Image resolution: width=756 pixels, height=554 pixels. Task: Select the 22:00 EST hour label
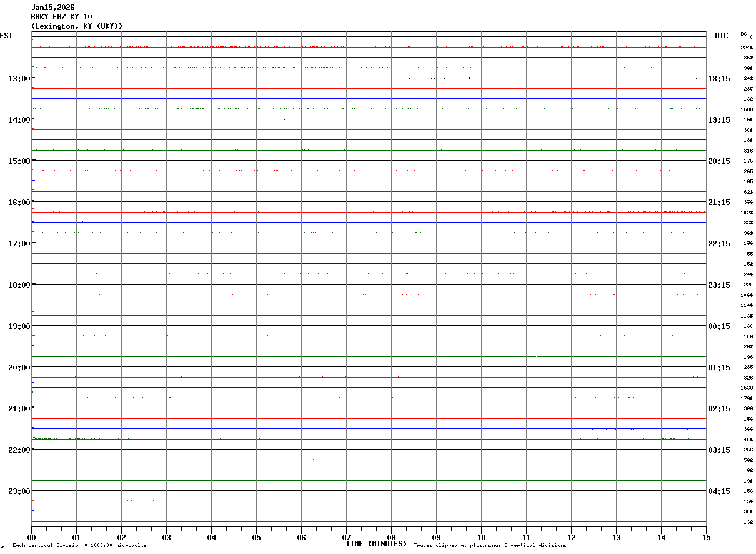point(19,450)
